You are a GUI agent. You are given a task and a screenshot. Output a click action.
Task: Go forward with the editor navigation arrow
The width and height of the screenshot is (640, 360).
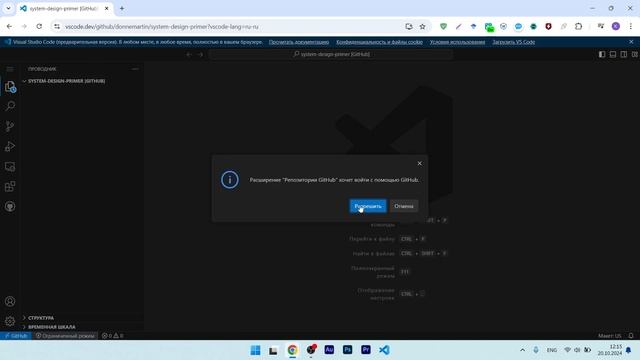[x=200, y=54]
